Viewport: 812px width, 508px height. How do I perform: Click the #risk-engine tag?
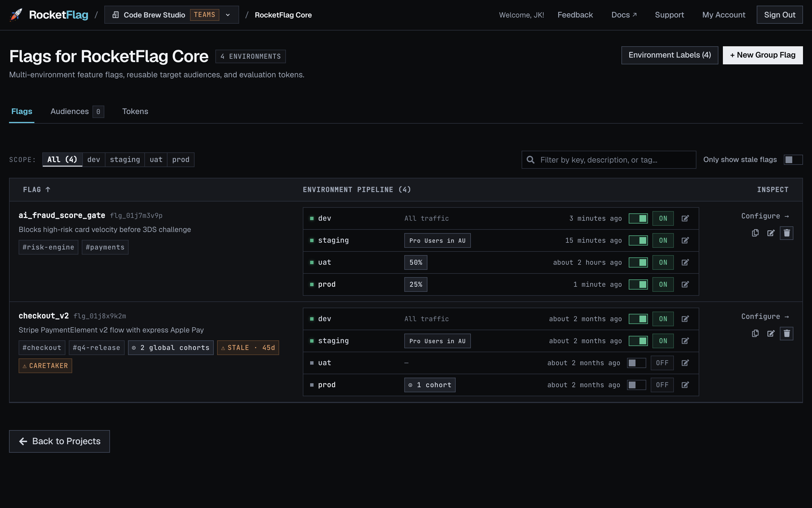48,247
